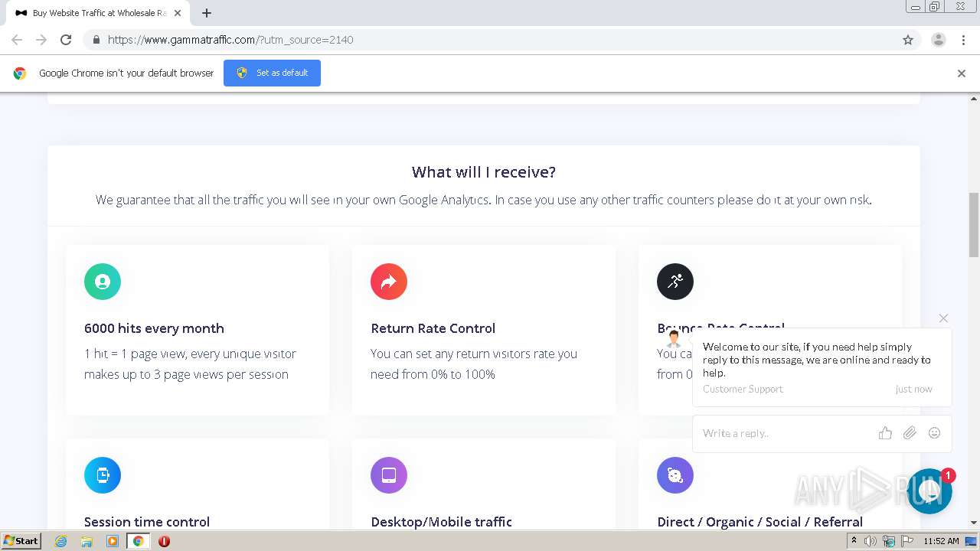
Task: Go forward in browser history
Action: click(41, 40)
